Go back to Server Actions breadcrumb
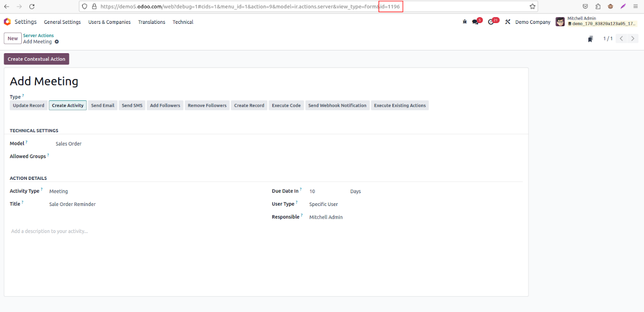The width and height of the screenshot is (644, 312). click(38, 35)
